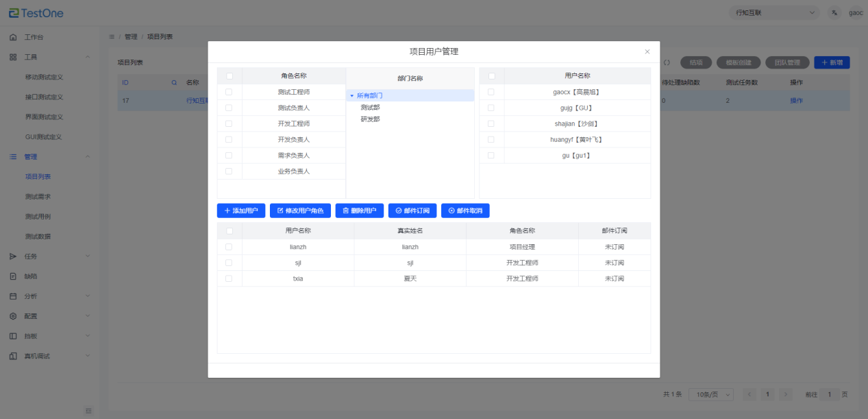Select 测试部 in department tree
This screenshot has height=419, width=868.
pos(370,108)
